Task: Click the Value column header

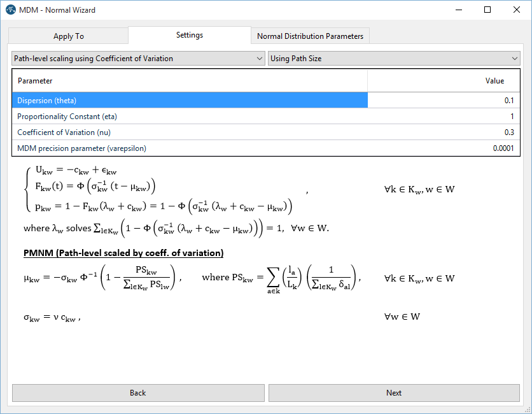Action: pyautogui.click(x=443, y=81)
